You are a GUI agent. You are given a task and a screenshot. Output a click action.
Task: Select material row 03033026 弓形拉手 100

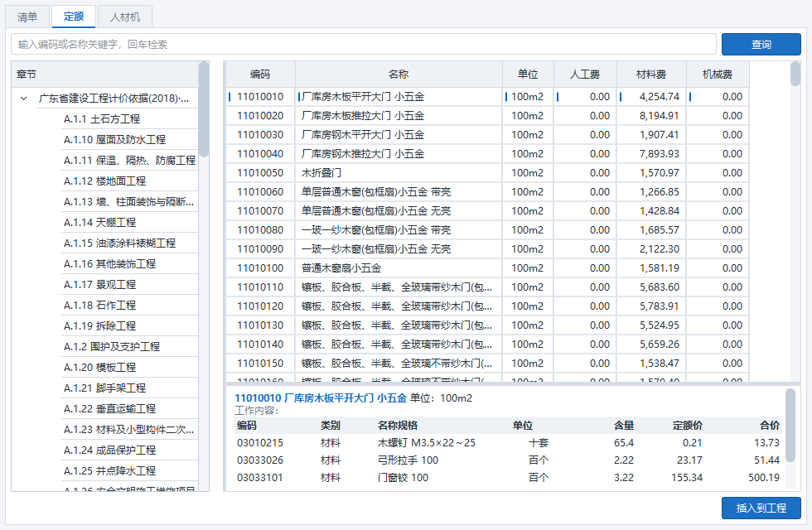pos(507,460)
